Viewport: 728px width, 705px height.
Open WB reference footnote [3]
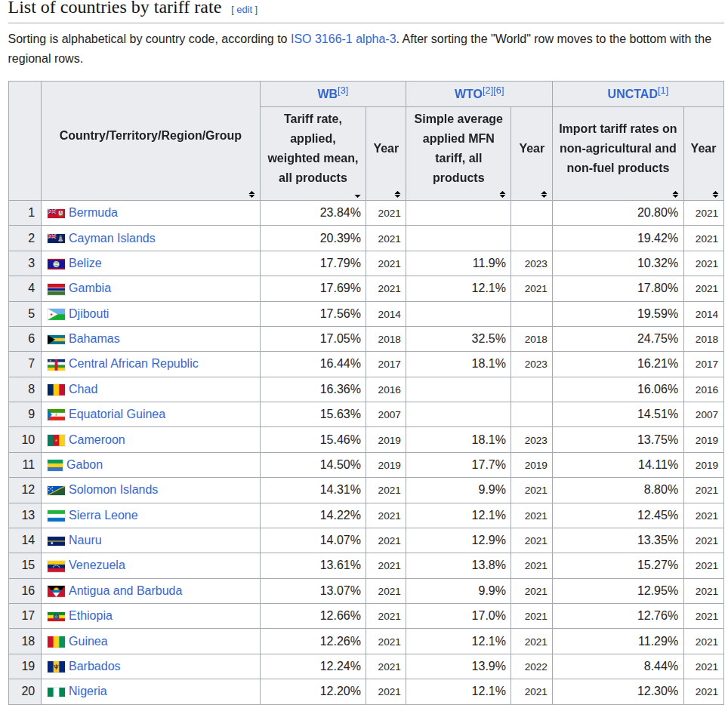click(343, 91)
